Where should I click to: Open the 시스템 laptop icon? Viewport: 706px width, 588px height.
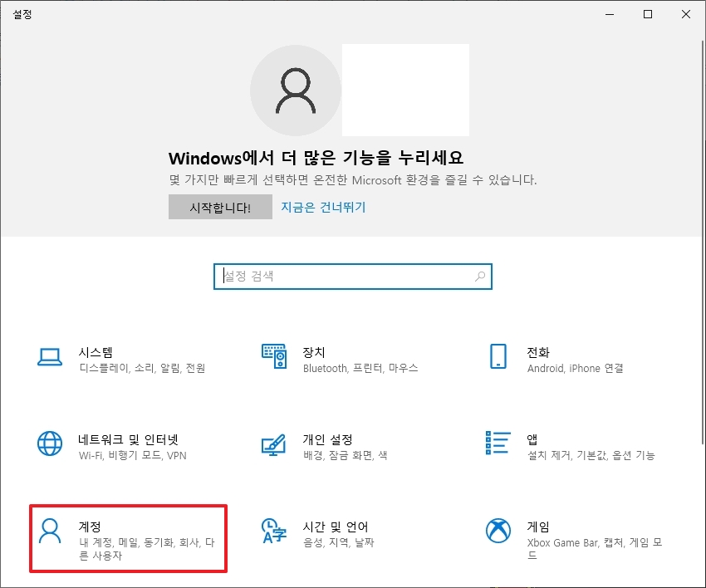click(x=50, y=357)
